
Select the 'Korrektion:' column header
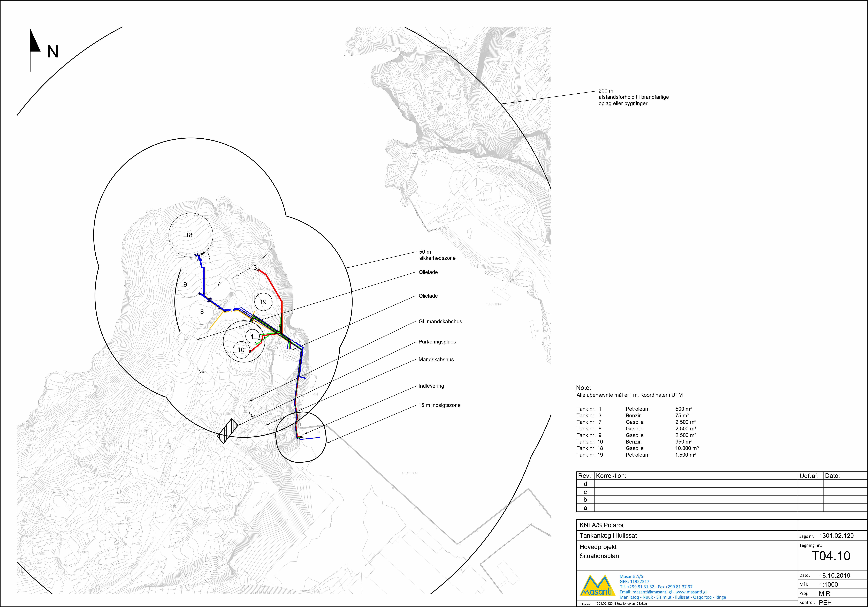point(611,476)
